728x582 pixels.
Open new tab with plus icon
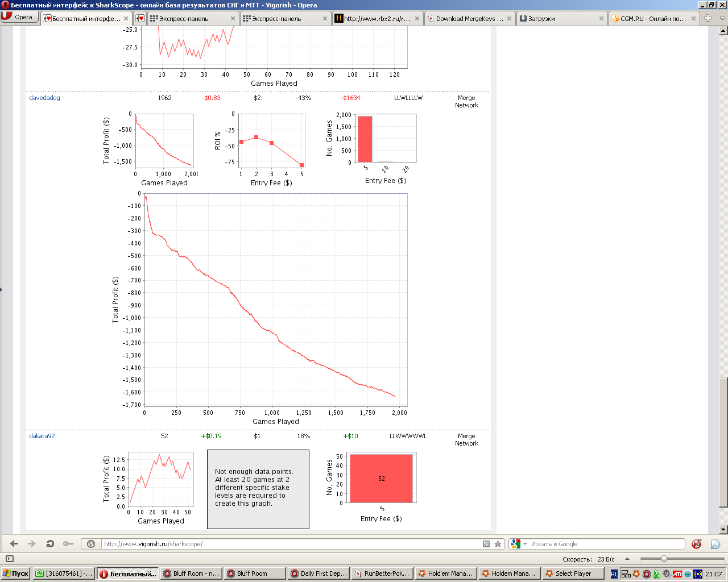(x=708, y=18)
